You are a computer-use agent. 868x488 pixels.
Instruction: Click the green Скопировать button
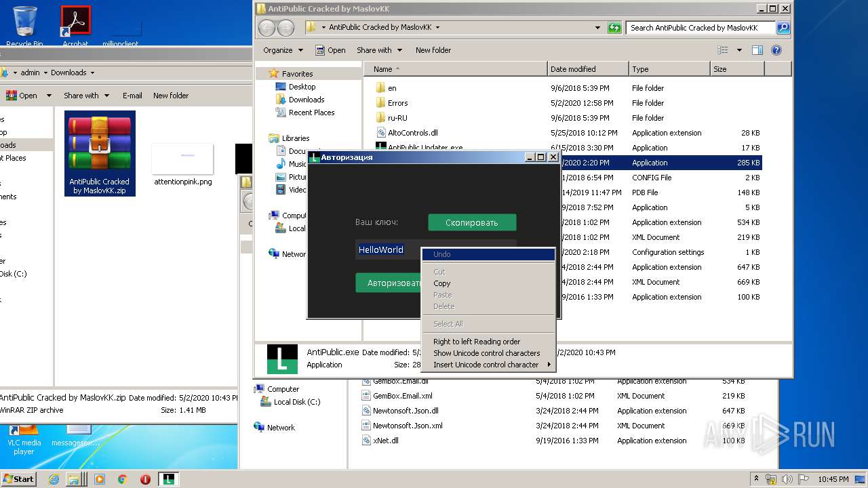point(472,222)
